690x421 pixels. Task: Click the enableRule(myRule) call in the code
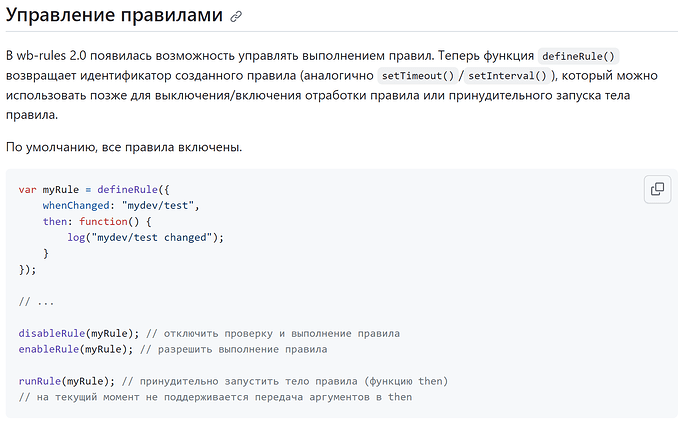click(x=75, y=349)
